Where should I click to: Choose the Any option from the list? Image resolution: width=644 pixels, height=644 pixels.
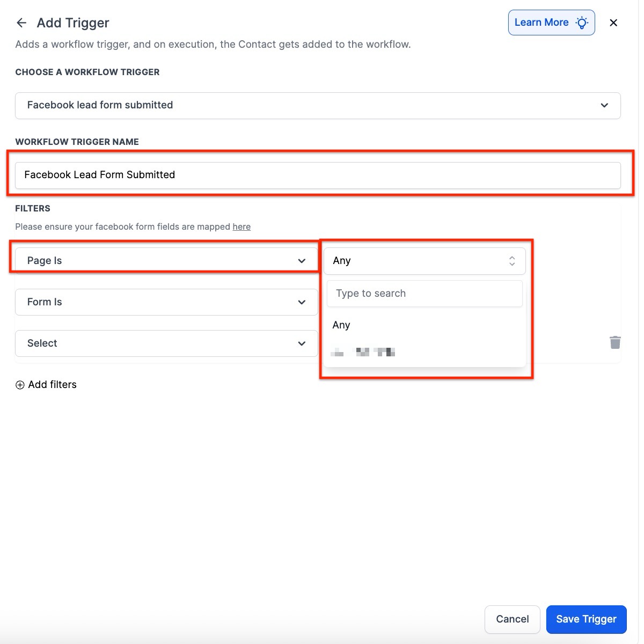(341, 325)
